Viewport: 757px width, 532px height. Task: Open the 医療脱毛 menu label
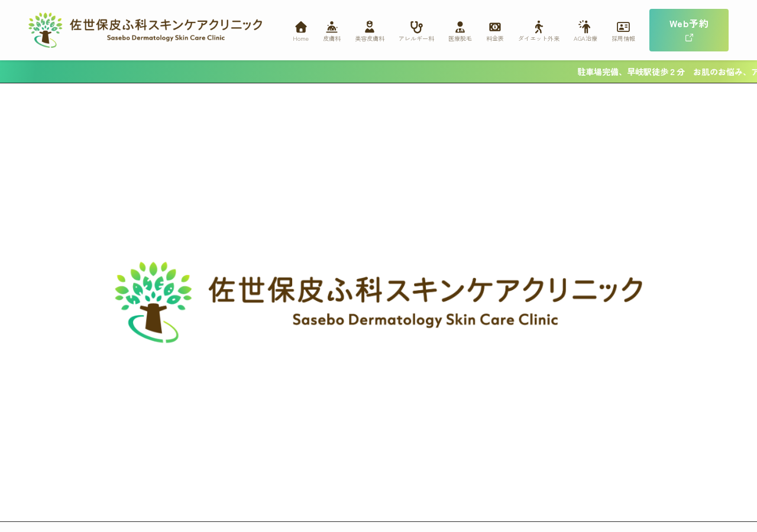click(460, 39)
